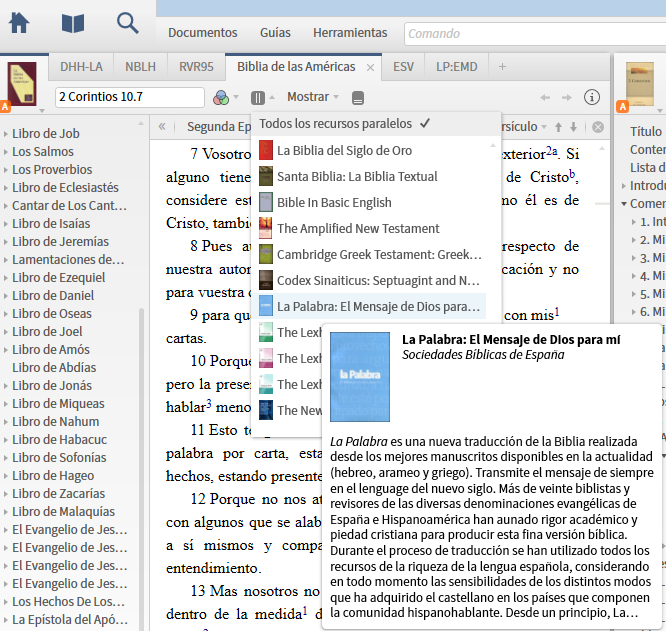Open Libro de Jeremías in contents
Viewport: 666px width, 631px height.
click(60, 241)
